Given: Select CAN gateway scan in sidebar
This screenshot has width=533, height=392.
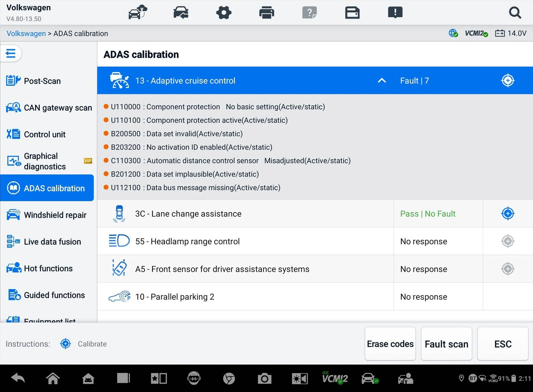Looking at the screenshot, I should click(x=47, y=108).
